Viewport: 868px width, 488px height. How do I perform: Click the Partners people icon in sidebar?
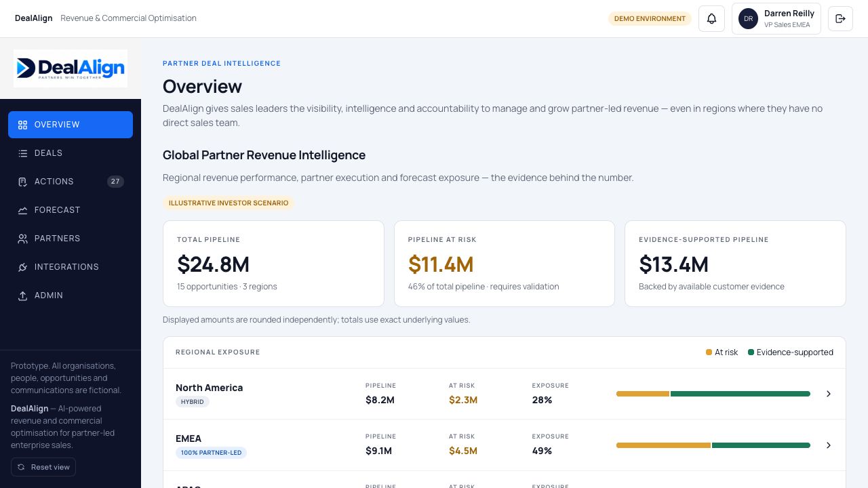click(x=22, y=239)
